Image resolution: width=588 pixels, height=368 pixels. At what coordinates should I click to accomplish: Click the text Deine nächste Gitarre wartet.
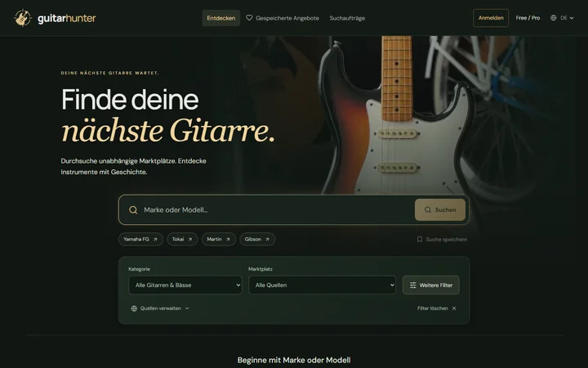point(110,73)
